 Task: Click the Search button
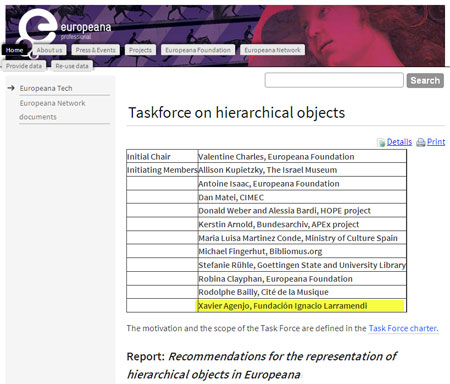point(425,80)
